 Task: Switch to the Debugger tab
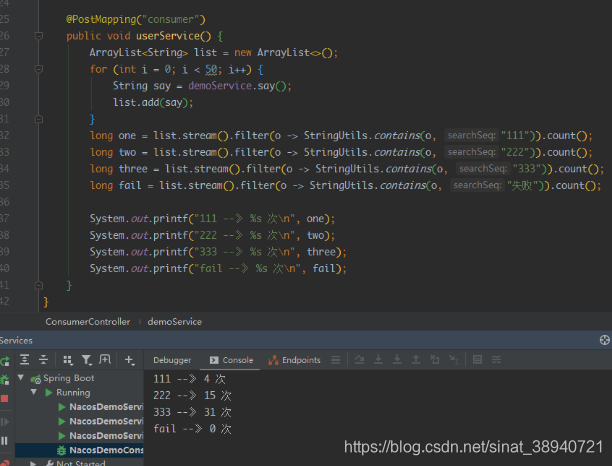tap(172, 360)
